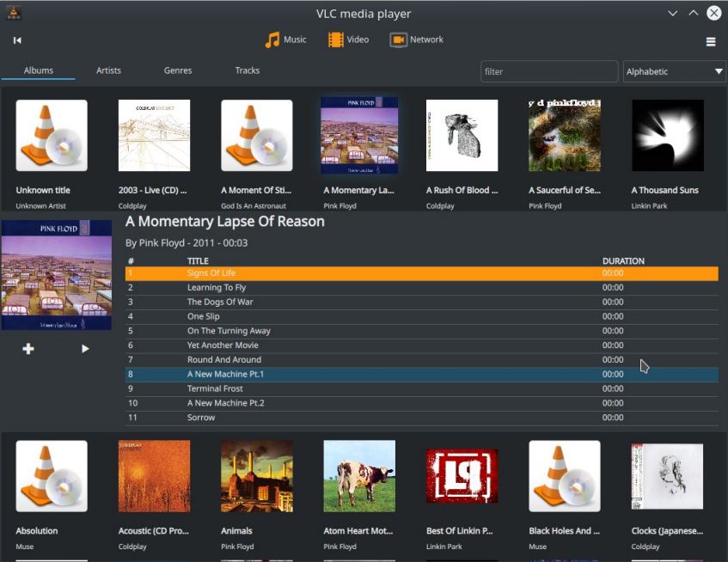Screen dimensions: 728x562
Task: Click 'Linkin Park' under A Thousand Suns
Action: pos(649,205)
